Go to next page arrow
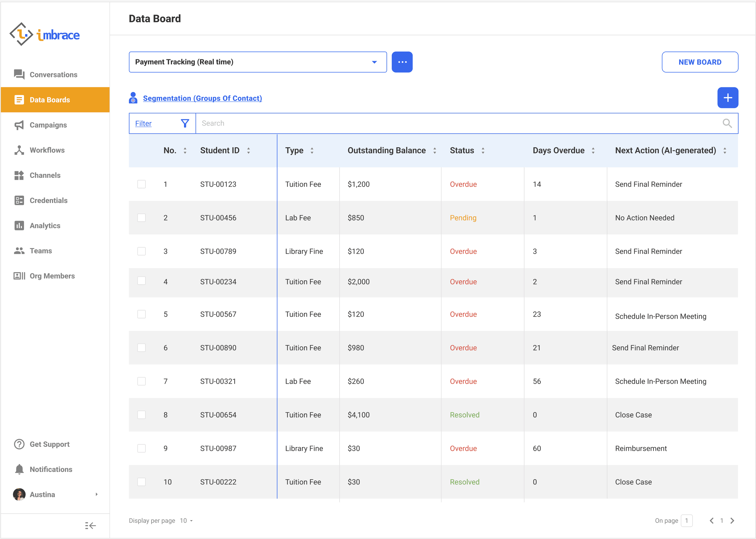The height and width of the screenshot is (539, 756). (x=732, y=520)
